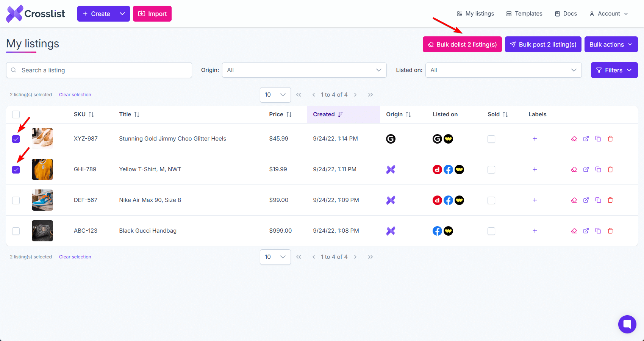Delist the Nike Air Max 90 listing

tap(574, 200)
